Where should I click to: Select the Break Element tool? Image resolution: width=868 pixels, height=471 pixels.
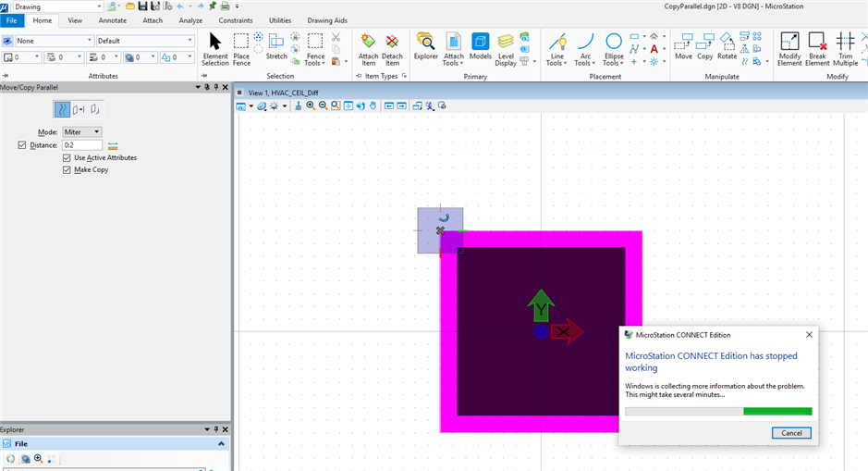click(817, 48)
